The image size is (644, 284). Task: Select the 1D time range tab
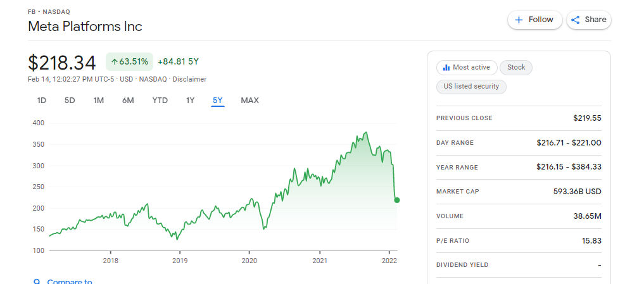click(x=42, y=101)
